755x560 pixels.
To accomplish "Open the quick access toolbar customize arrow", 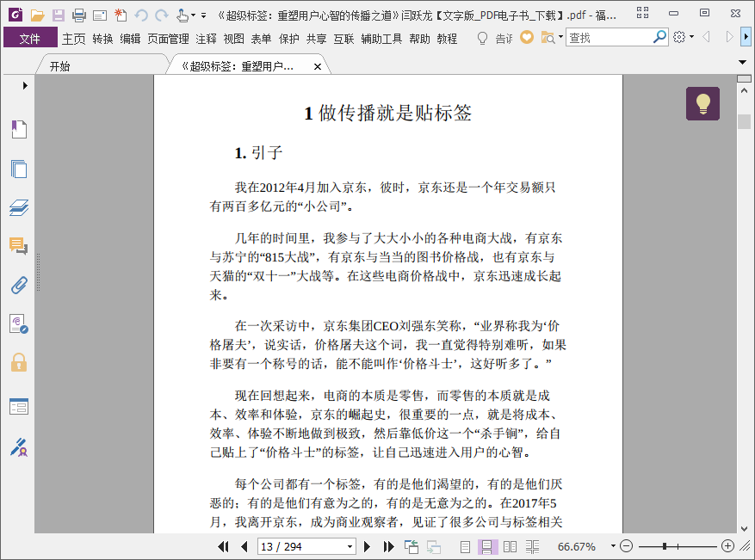I will (204, 15).
